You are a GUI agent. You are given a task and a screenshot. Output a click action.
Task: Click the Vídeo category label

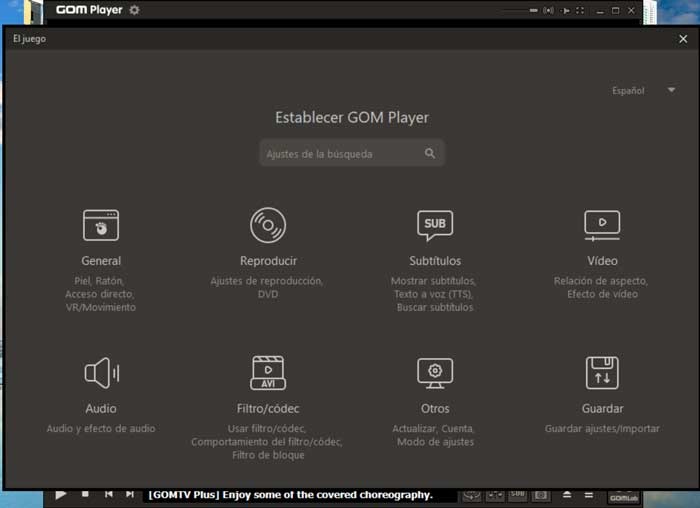[602, 261]
